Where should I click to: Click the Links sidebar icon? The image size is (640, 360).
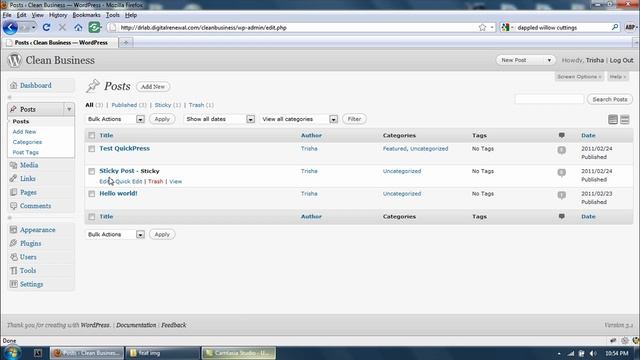tap(13, 178)
